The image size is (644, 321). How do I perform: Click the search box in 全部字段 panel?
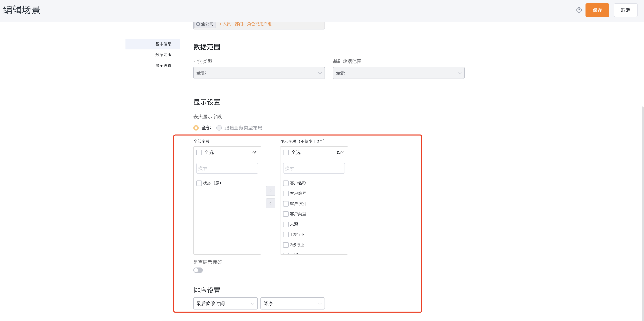coord(227,168)
